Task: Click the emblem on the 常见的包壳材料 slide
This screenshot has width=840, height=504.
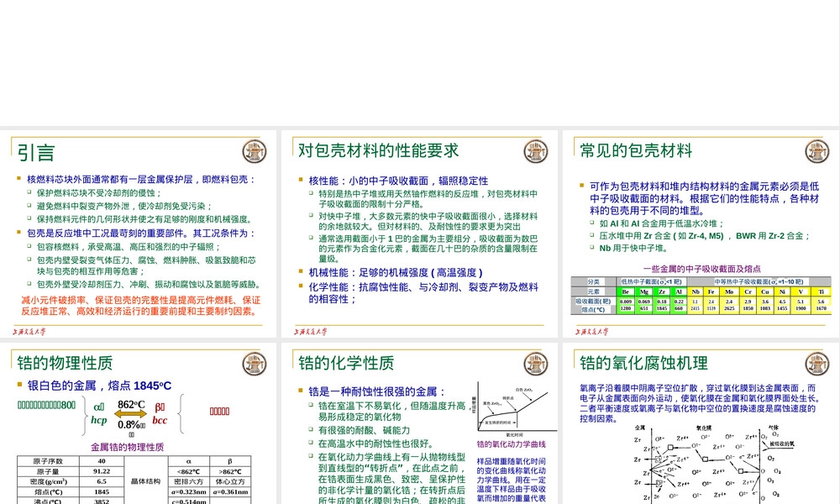Action: 817,151
